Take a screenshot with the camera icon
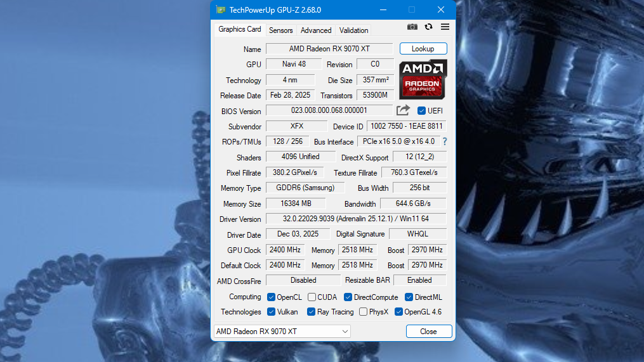Viewport: 644px width, 362px height. 412,27
